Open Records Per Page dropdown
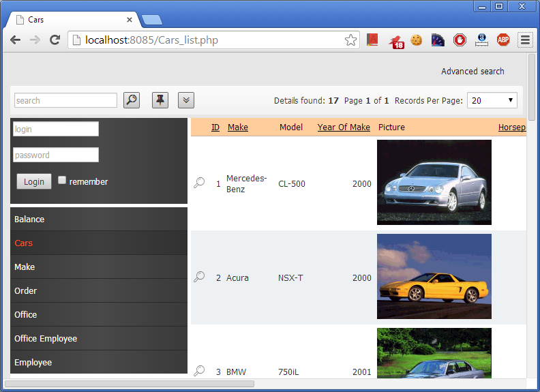Image resolution: width=540 pixels, height=392 pixels. (x=492, y=100)
